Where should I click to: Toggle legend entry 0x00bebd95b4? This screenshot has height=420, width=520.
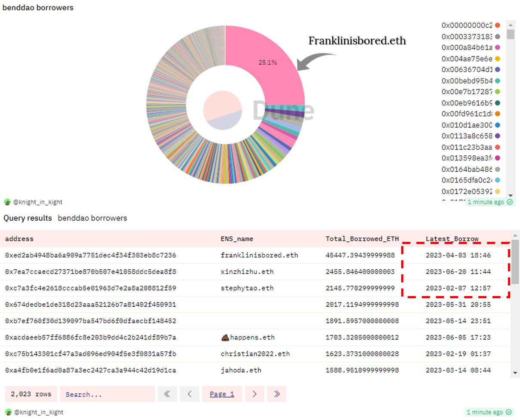(470, 80)
